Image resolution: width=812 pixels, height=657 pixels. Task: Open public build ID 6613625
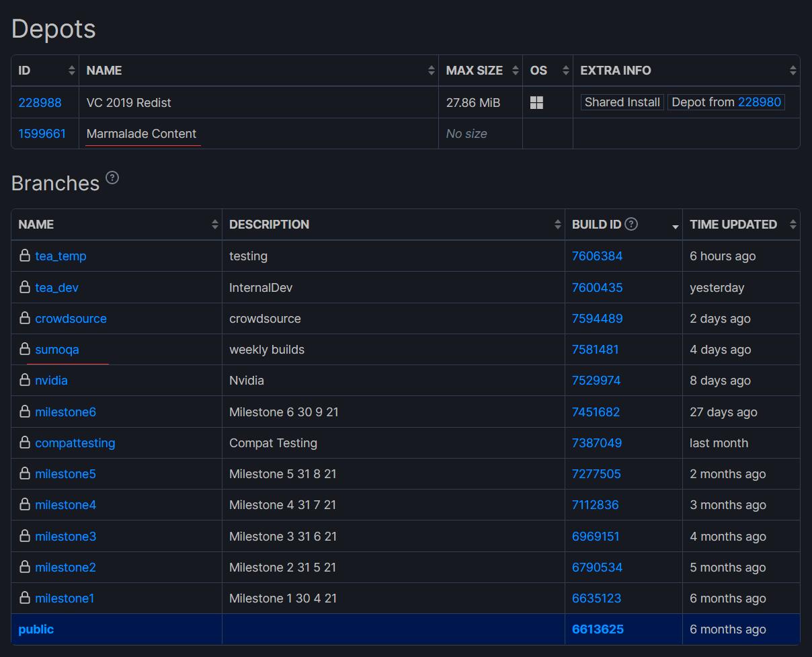[598, 629]
